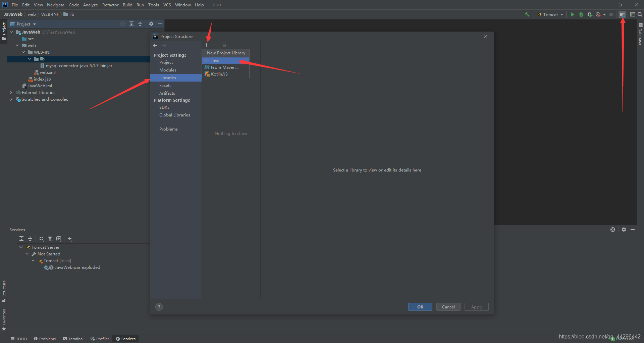
Task: Open Project panel settings gear
Action: coord(151,24)
